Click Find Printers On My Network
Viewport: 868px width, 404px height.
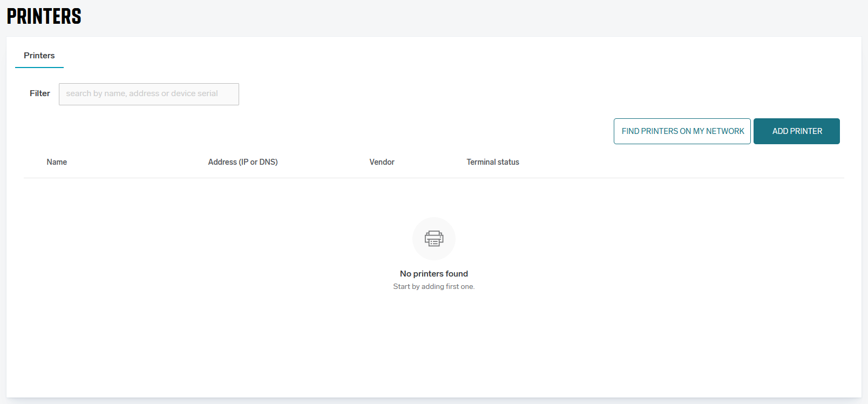coord(682,131)
